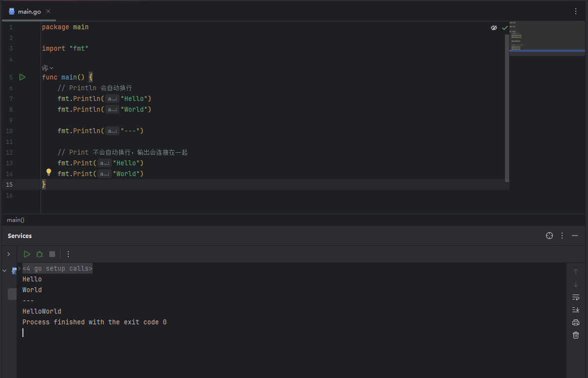Click the folded <4 go setup calls> text
This screenshot has width=588, height=378.
pyautogui.click(x=58, y=268)
